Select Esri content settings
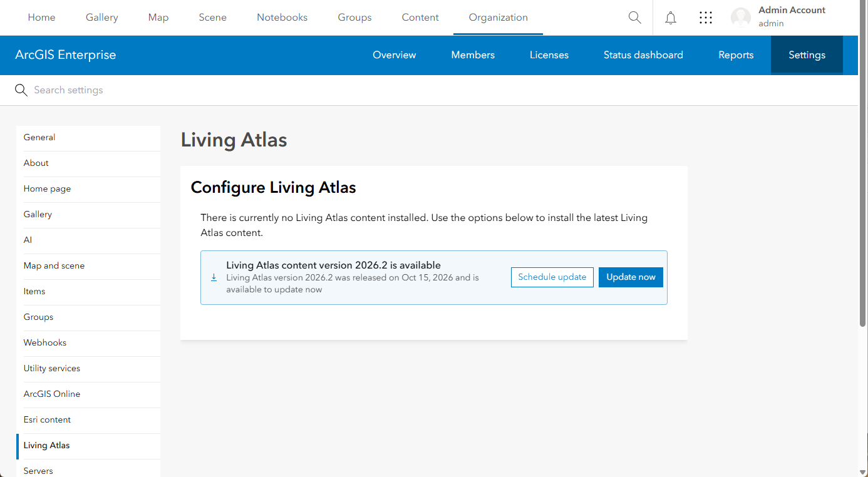Image resolution: width=868 pixels, height=477 pixels. point(88,420)
